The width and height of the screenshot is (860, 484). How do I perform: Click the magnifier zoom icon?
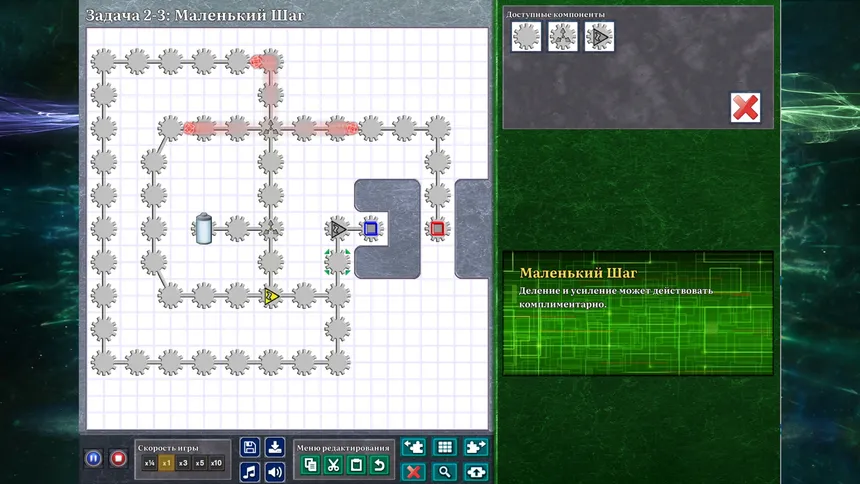(445, 472)
